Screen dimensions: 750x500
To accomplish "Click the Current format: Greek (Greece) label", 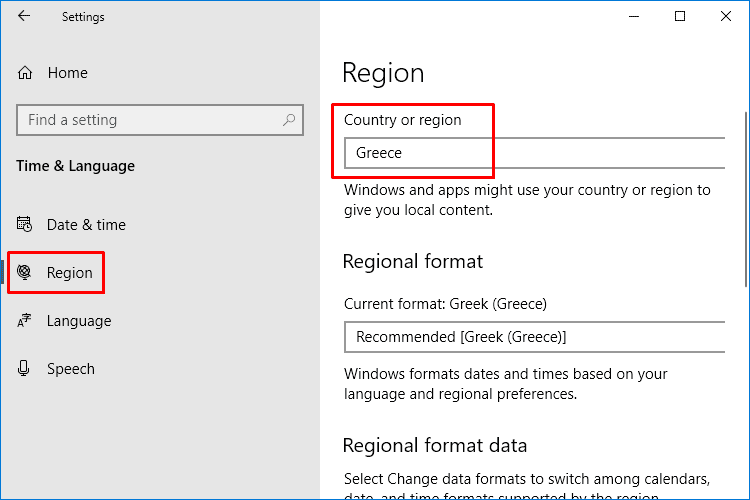I will (445, 304).
